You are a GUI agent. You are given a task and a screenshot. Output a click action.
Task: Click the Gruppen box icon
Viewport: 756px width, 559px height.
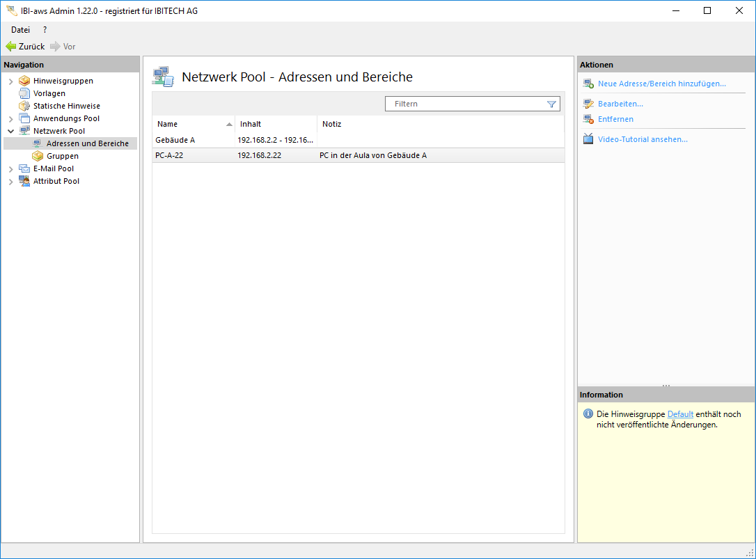[38, 156]
